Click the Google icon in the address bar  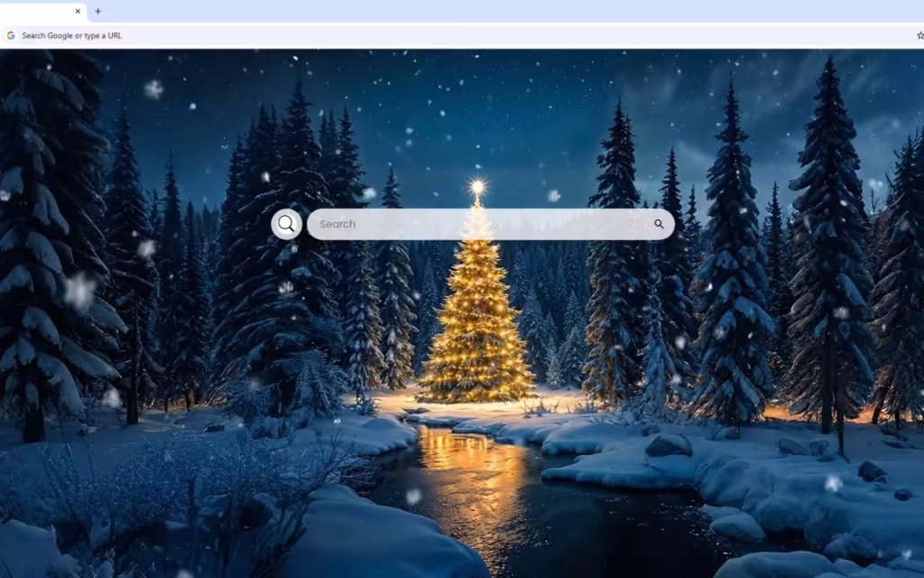(x=11, y=35)
